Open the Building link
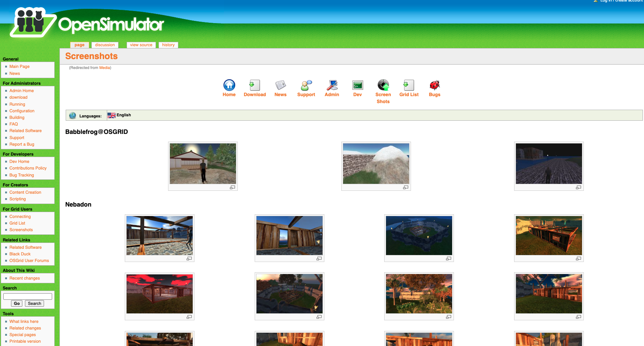 (x=17, y=117)
